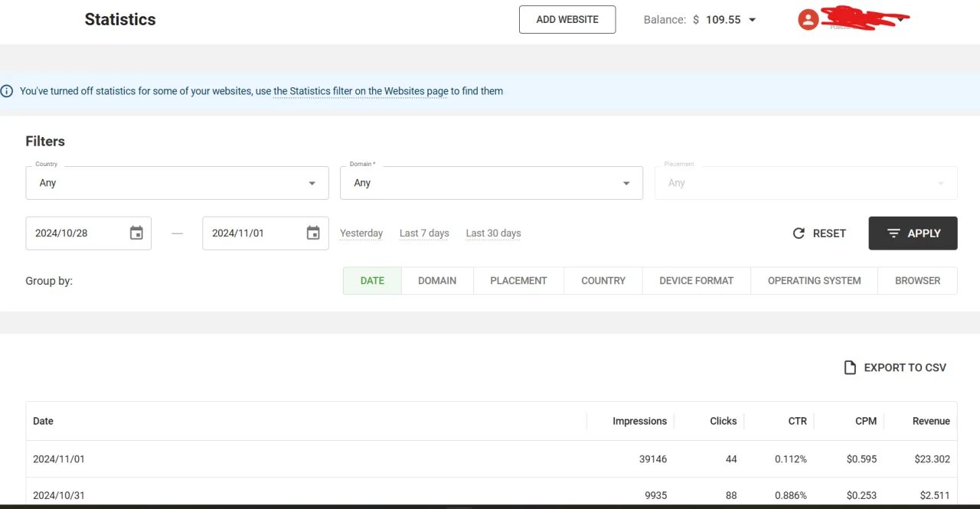Apply the selected filters
Screen dimensions: 980x509
(x=913, y=233)
